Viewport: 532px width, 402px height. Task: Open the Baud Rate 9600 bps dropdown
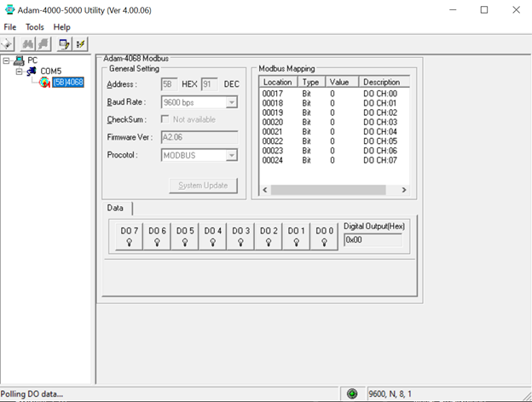(x=231, y=102)
